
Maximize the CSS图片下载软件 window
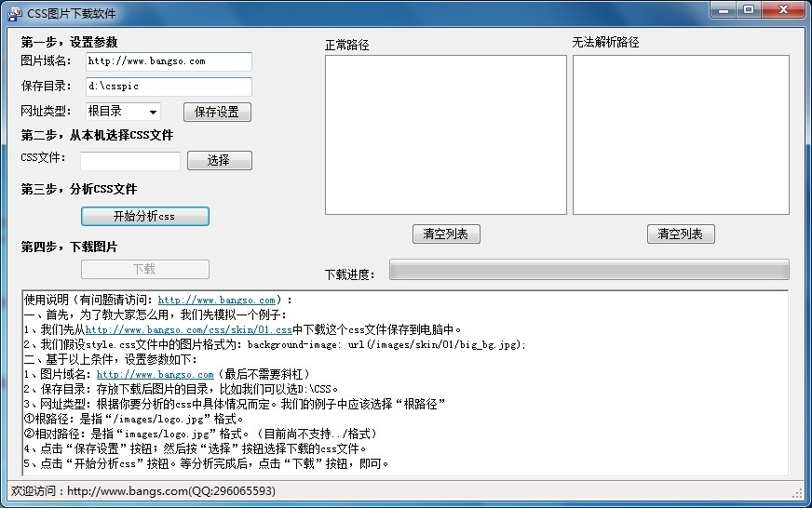(x=749, y=9)
